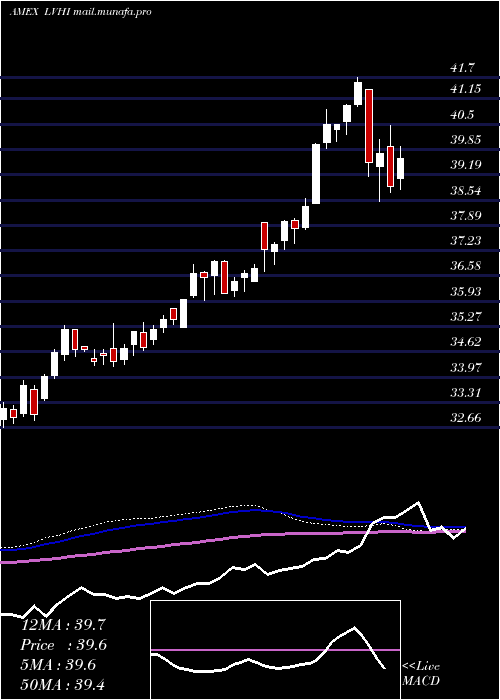Click the 41.7 price axis label
This screenshot has width=500, height=700.
(x=462, y=69)
